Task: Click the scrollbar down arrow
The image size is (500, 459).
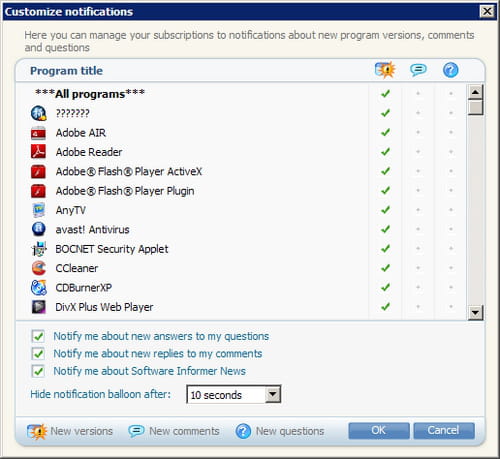Action: (475, 313)
